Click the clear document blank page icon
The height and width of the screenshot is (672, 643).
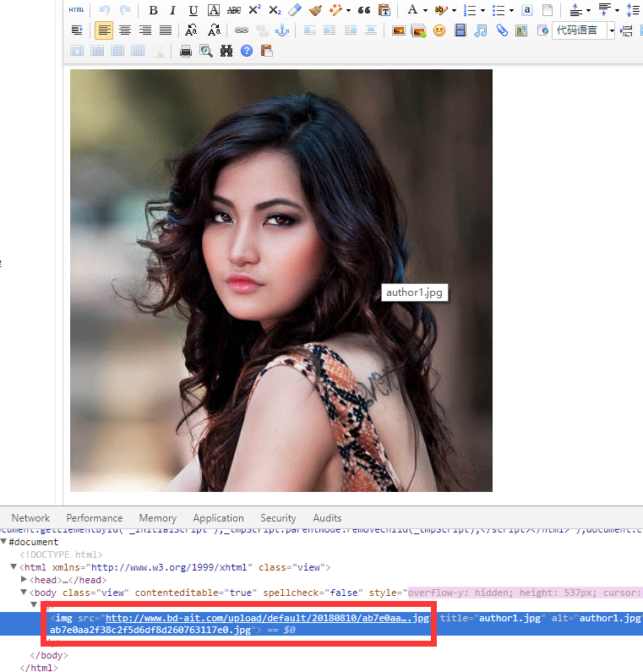(x=548, y=10)
